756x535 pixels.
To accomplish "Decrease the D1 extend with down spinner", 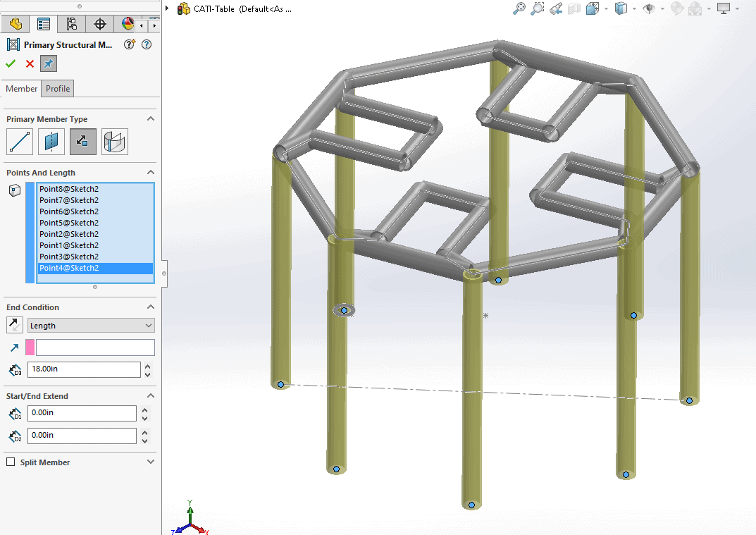I will pyautogui.click(x=144, y=418).
